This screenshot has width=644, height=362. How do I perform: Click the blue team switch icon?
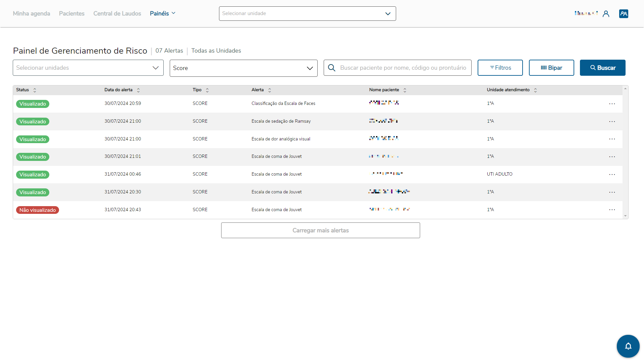pos(624,14)
